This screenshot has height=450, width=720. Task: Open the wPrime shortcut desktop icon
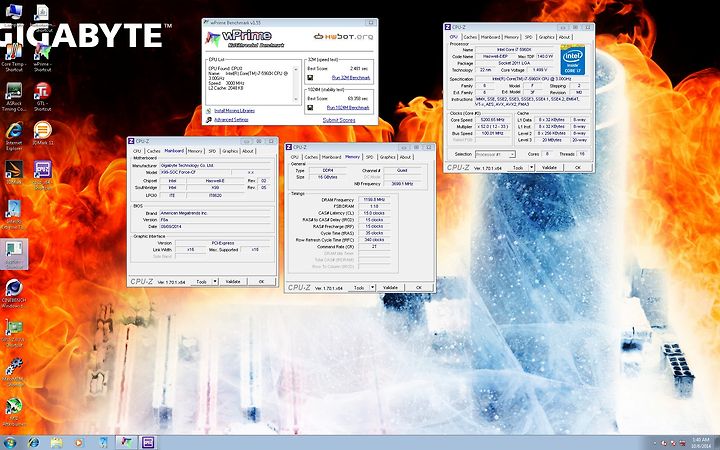point(42,57)
